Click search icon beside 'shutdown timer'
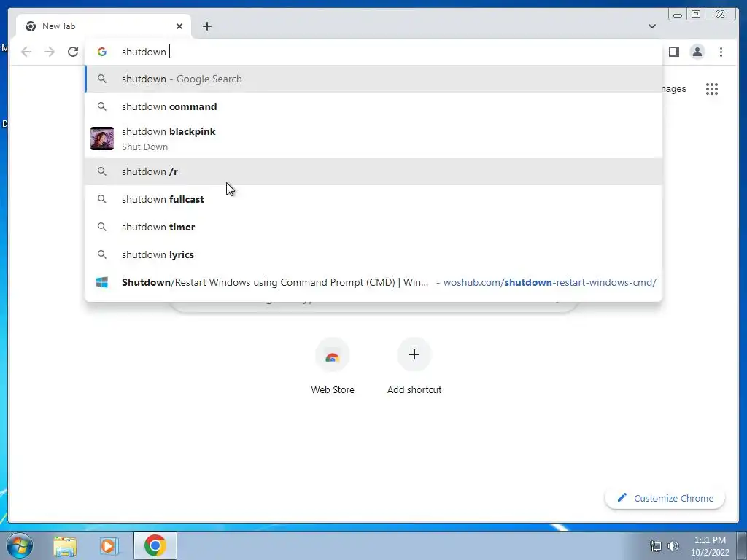Image resolution: width=747 pixels, height=560 pixels. pyautogui.click(x=102, y=227)
